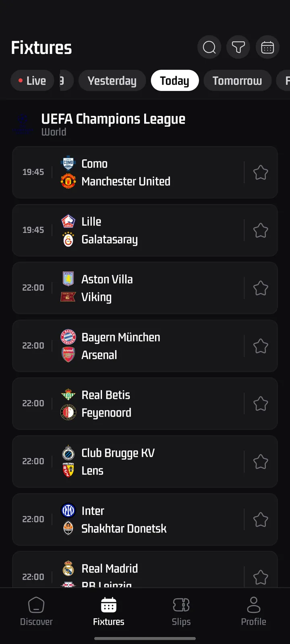Screen dimensions: 290x644
Task: Tap the UEFA Champions League logo
Action: [23, 124]
